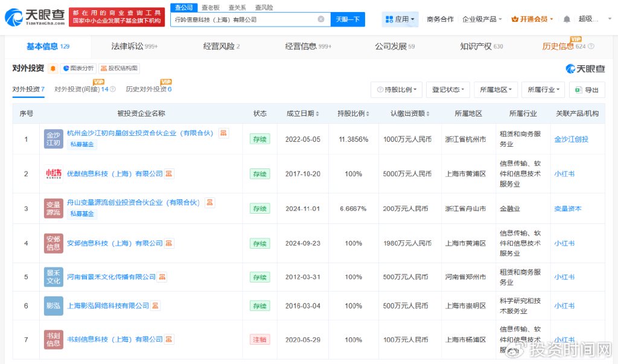
Task: Open equity structure icon next to 优献信息科技
Action: [x=170, y=174]
